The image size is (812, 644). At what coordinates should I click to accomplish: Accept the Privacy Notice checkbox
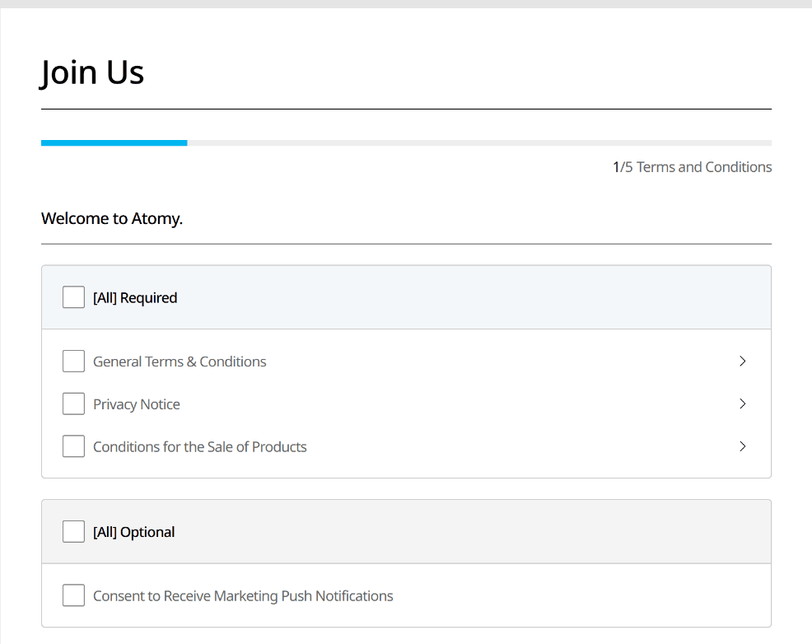click(73, 404)
